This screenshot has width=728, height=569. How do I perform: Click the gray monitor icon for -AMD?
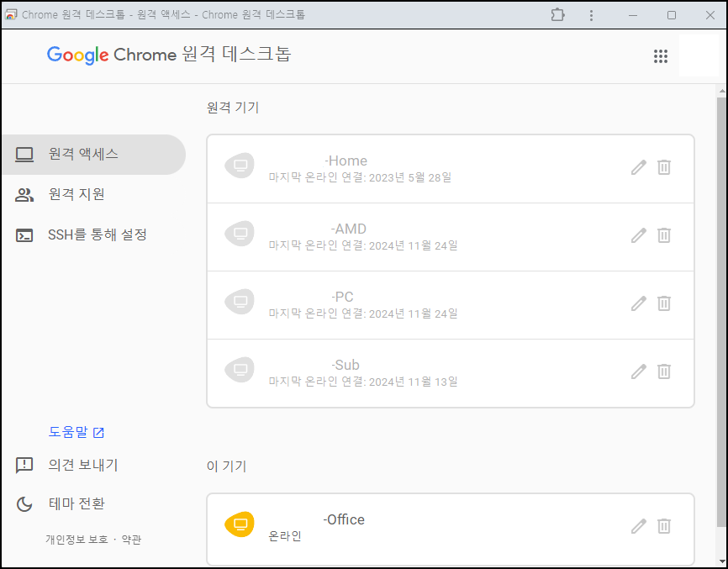pyautogui.click(x=240, y=234)
